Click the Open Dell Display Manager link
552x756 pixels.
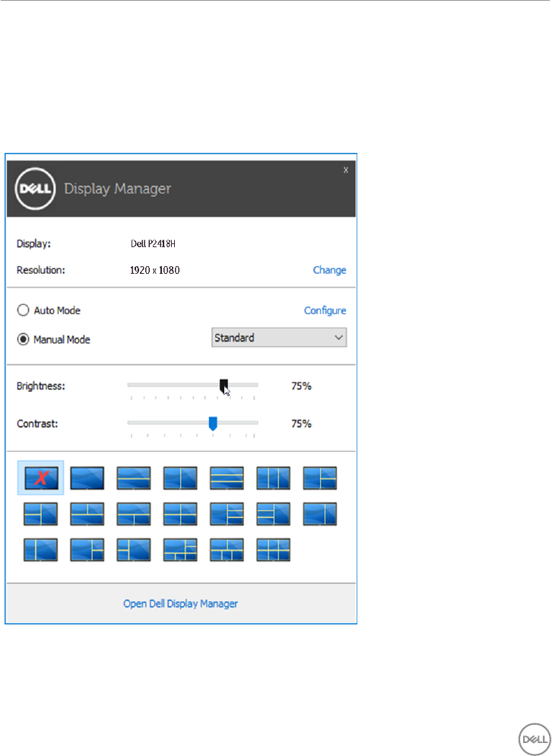180,604
